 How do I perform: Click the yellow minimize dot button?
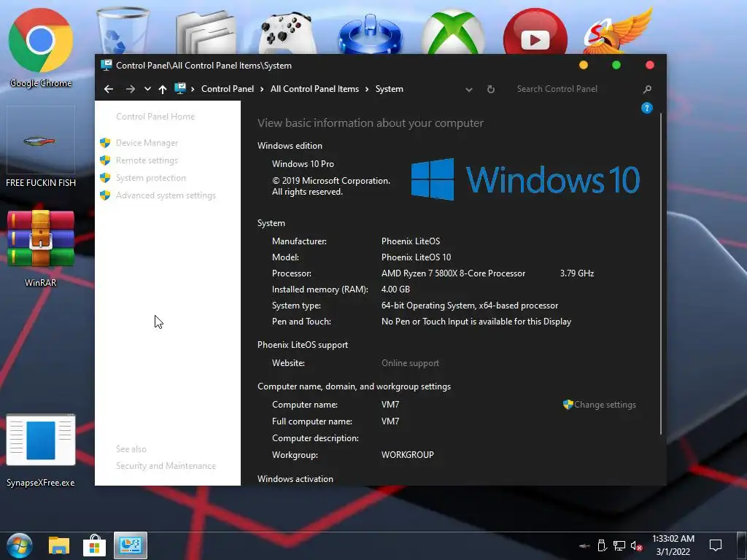583,65
